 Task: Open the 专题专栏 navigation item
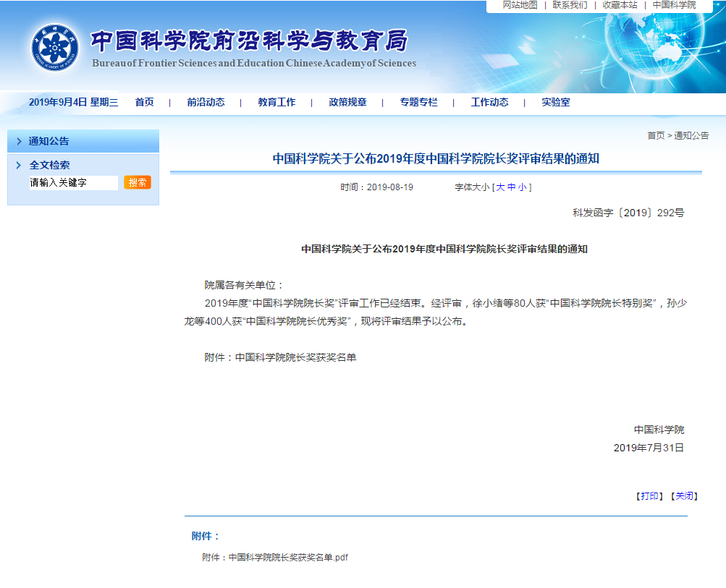tap(418, 103)
